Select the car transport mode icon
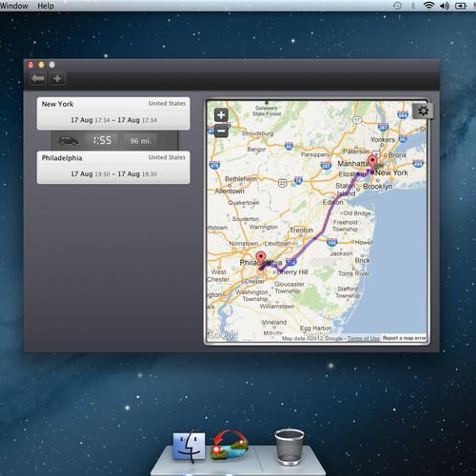This screenshot has width=476, height=476. (x=68, y=141)
